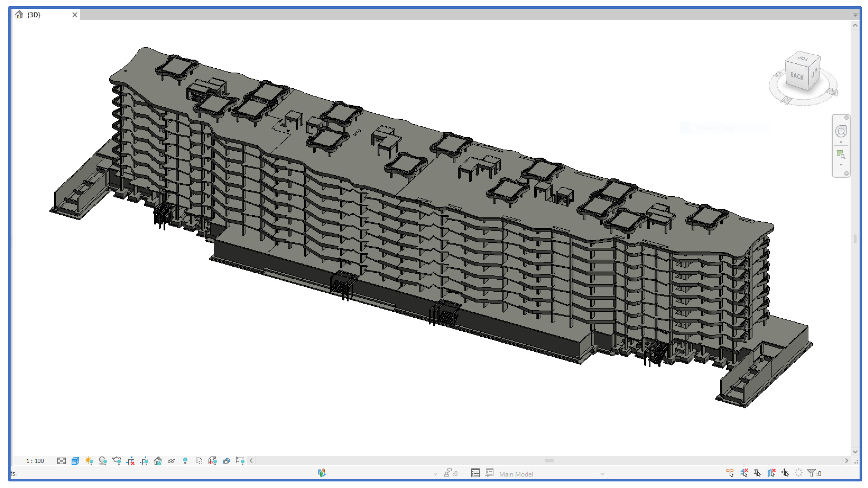The image size is (868, 488).
Task: Select the {3D} view tab
Action: pos(34,15)
